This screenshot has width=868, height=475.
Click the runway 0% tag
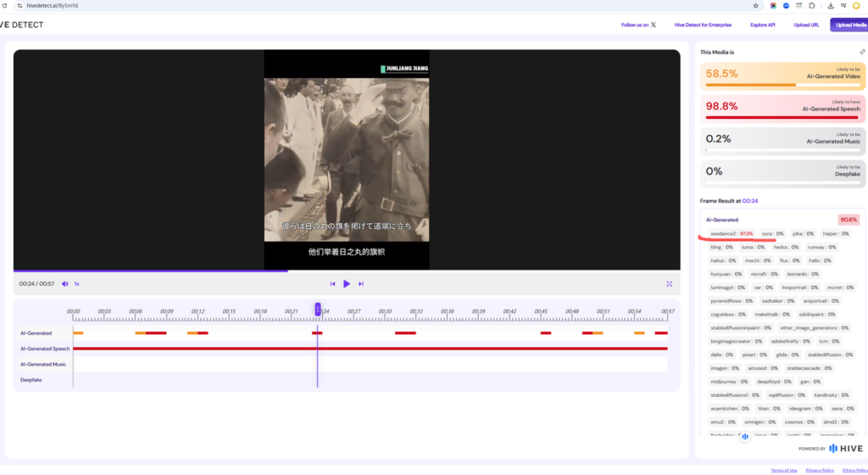pos(821,247)
